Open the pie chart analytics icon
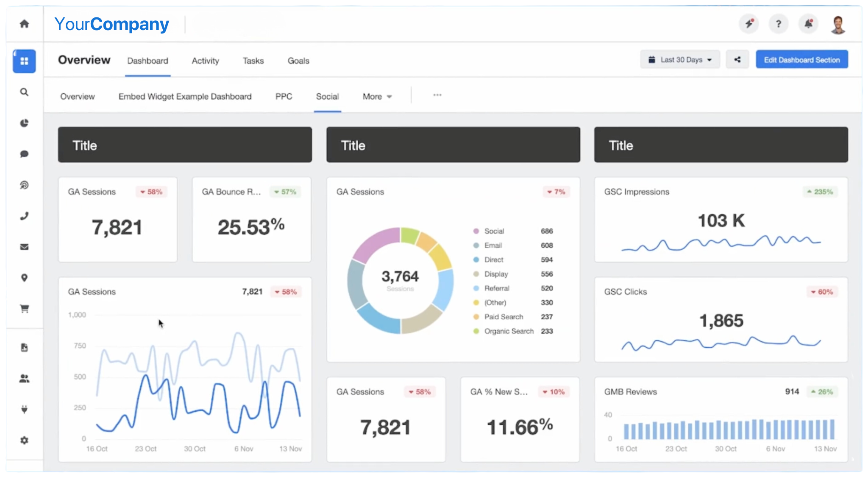868x477 pixels. 24,123
